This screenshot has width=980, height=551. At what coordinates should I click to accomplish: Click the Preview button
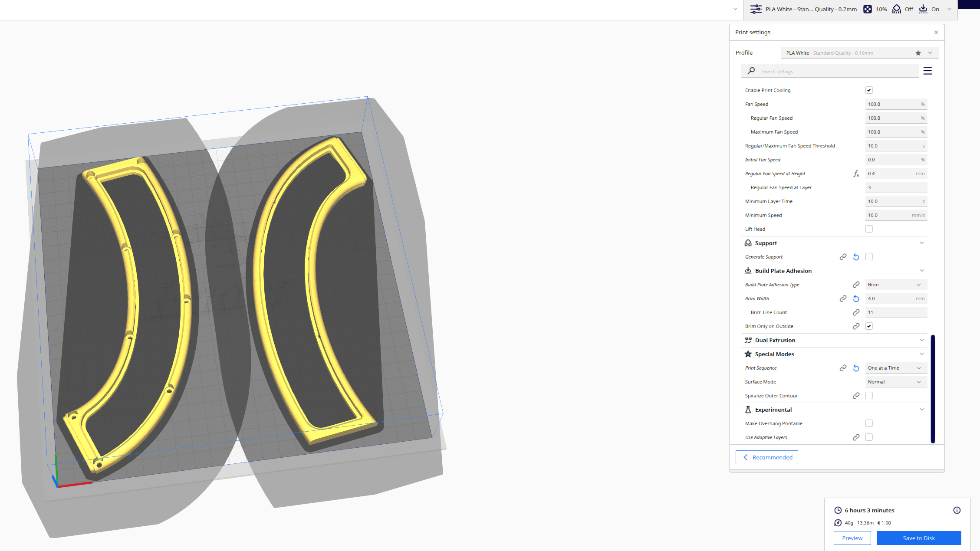852,538
